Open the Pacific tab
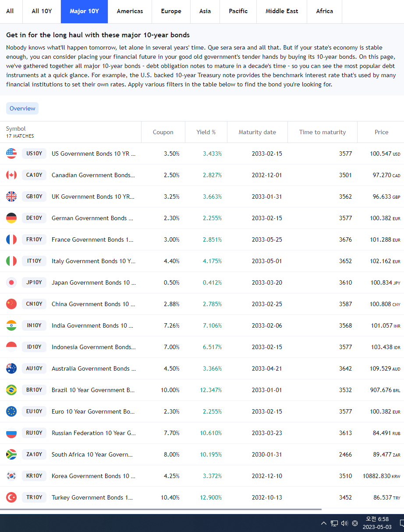The image size is (404, 532). (x=238, y=11)
